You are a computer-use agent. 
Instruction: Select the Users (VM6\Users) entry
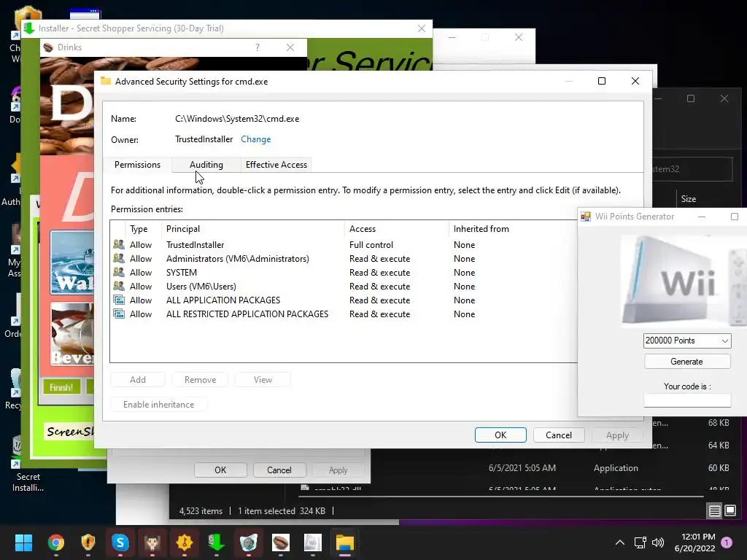(x=343, y=286)
